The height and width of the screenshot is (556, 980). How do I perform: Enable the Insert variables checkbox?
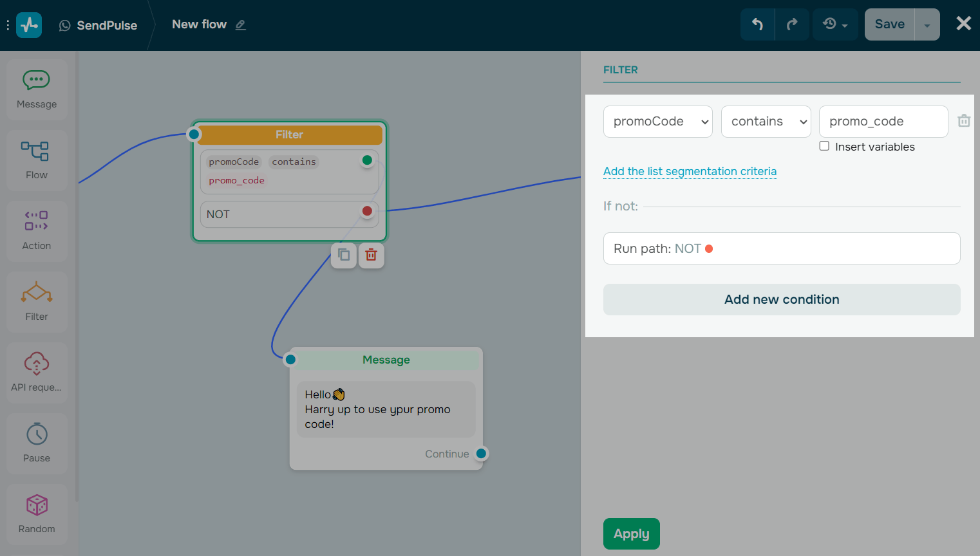click(824, 146)
